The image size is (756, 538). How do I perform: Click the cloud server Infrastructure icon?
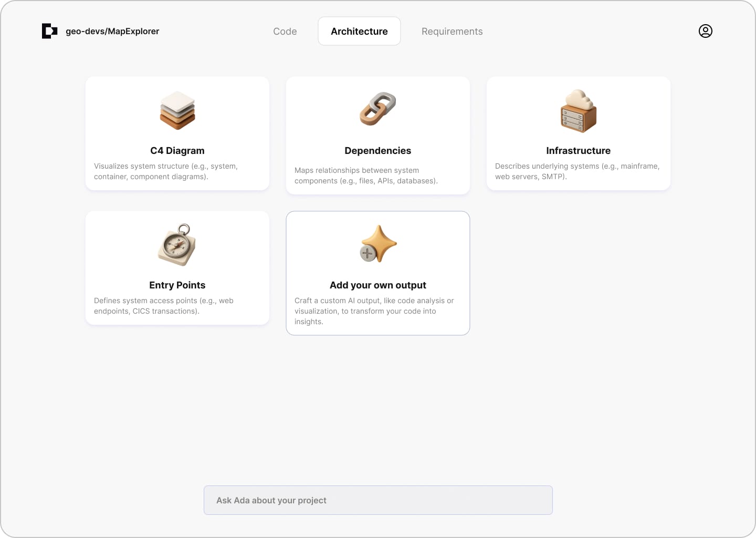578,111
